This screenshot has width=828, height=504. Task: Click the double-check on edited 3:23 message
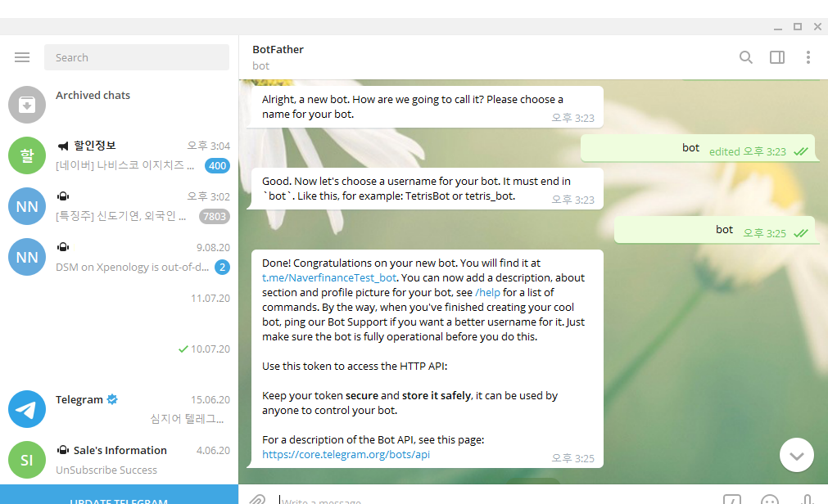[800, 151]
